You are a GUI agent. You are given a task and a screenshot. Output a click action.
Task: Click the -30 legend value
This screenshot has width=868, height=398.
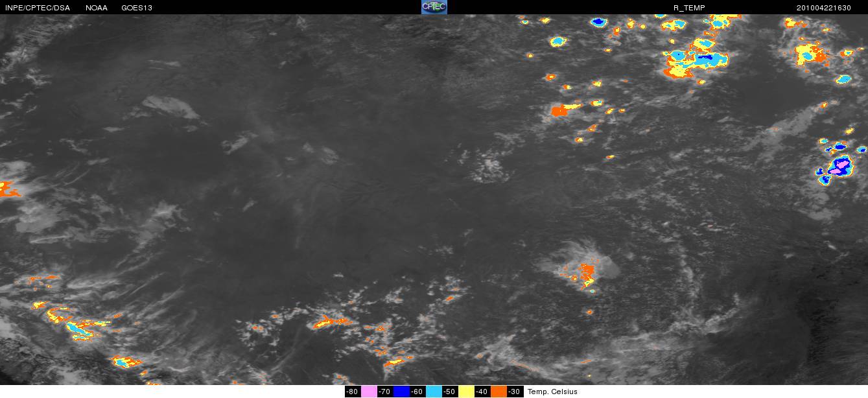(x=515, y=392)
